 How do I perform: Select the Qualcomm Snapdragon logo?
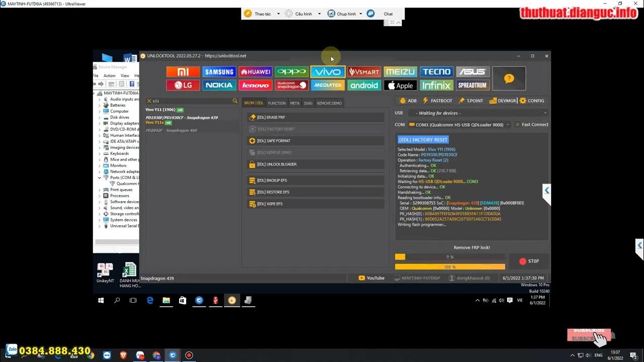292,85
